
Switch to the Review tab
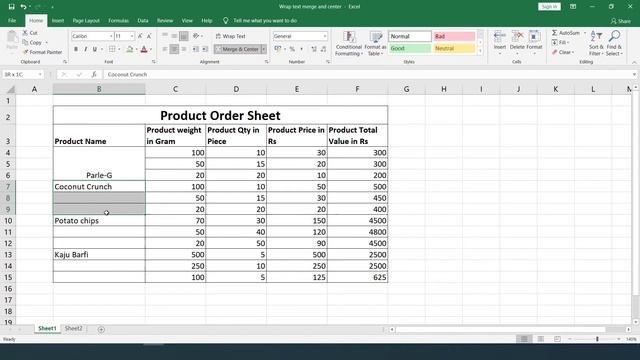(165, 20)
